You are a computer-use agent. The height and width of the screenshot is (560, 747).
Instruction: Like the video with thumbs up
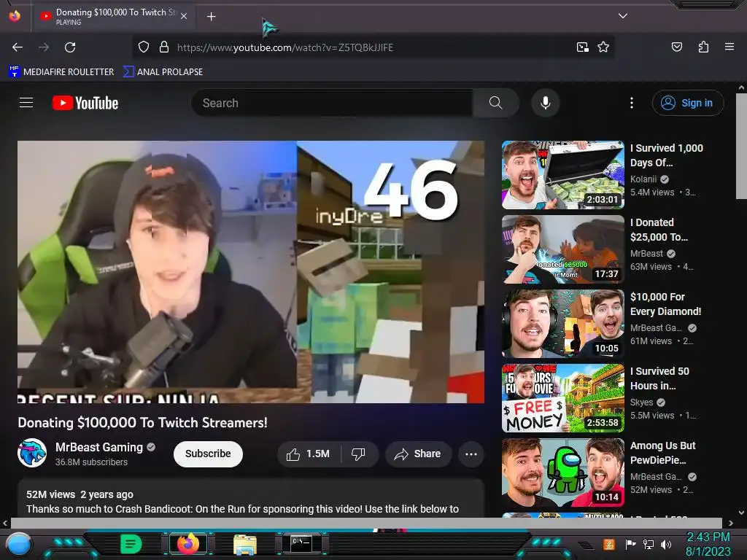pos(309,454)
